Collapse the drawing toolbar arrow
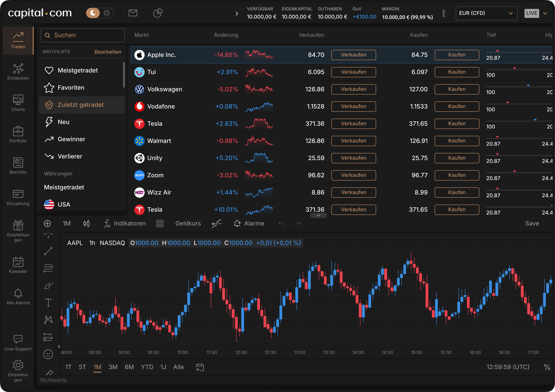This screenshot has height=392, width=555. (x=59, y=347)
